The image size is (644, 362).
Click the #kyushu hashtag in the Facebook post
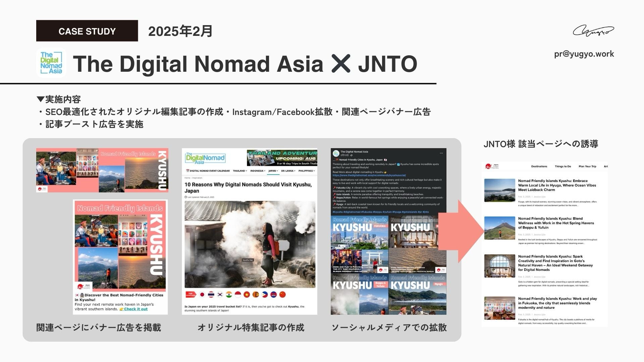[x=337, y=212]
